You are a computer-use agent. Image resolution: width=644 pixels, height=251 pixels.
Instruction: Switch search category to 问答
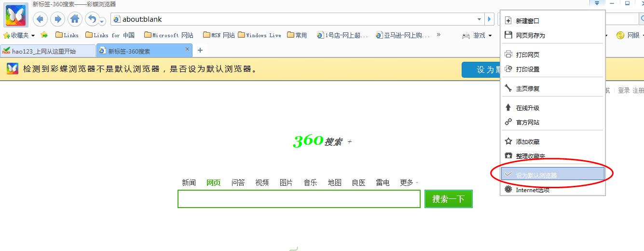(238, 182)
